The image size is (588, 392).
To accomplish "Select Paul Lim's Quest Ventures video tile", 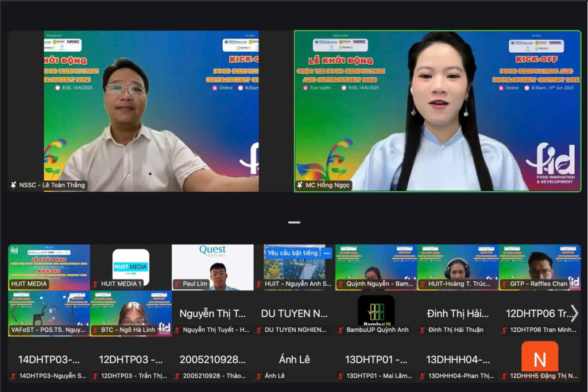I will click(212, 264).
